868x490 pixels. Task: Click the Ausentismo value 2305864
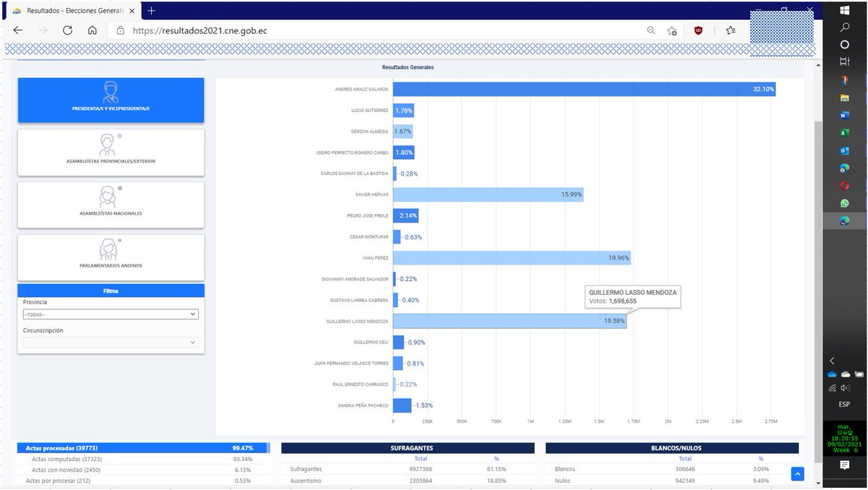pos(421,480)
